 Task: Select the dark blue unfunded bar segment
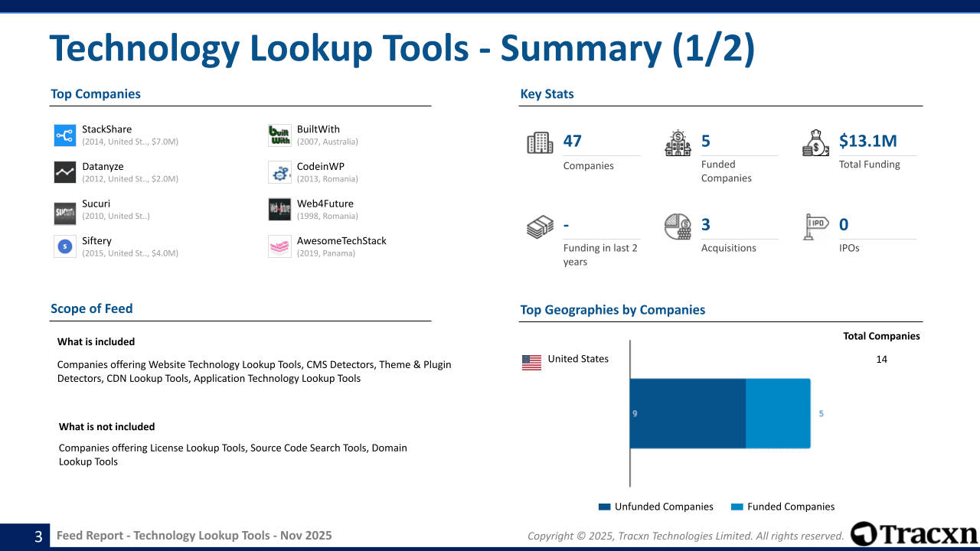(688, 413)
